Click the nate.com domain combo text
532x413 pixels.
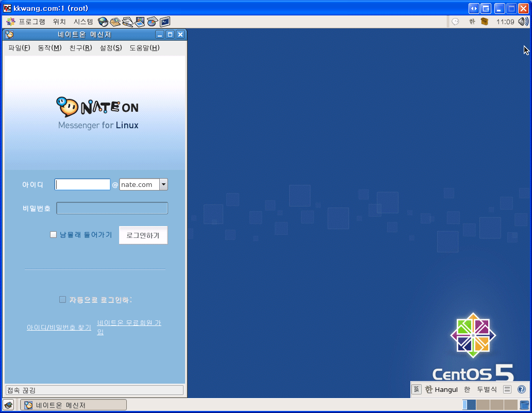pos(139,184)
